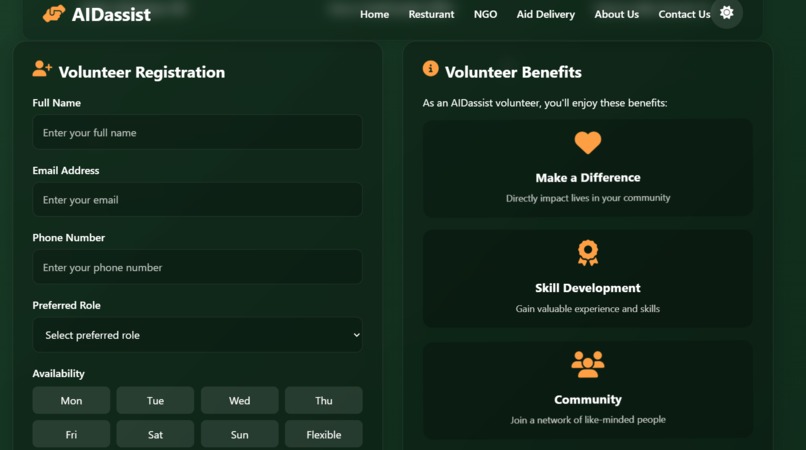Screen dimensions: 806x450
Task: Click the Make a Difference heading
Action: 588,177
